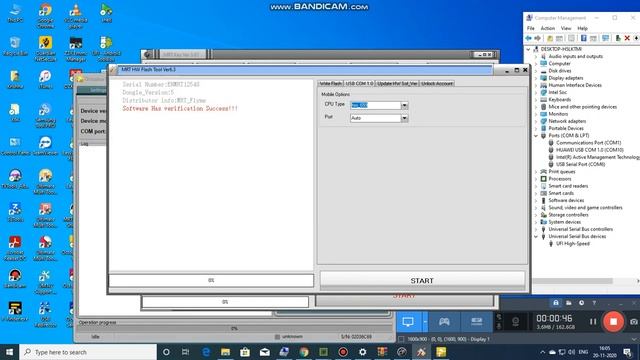Image resolution: width=640 pixels, height=360 pixels.
Task: Select Bandicam HDMI device recording mode icon
Action: [x=476, y=322]
